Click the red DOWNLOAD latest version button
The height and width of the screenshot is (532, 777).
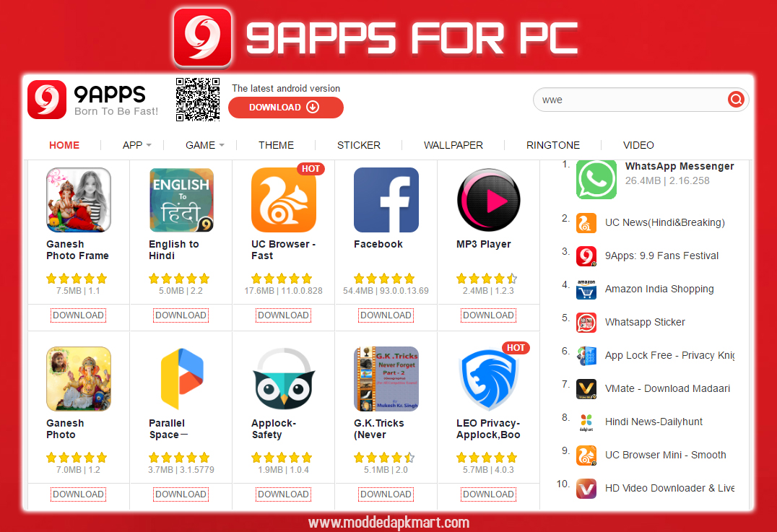pos(285,108)
